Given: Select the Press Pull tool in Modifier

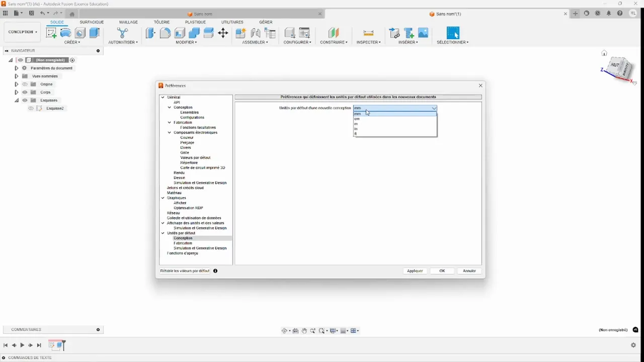Looking at the screenshot, I should (150, 33).
